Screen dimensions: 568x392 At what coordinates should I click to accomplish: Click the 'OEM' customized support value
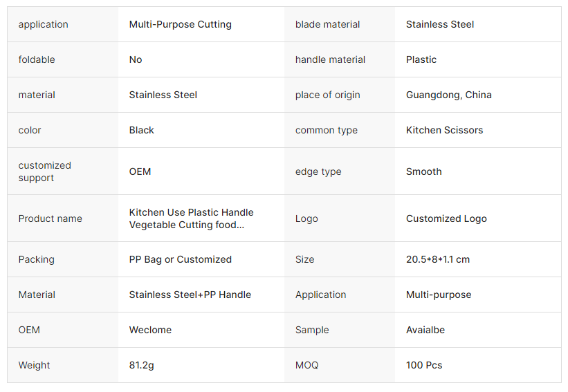tap(140, 171)
